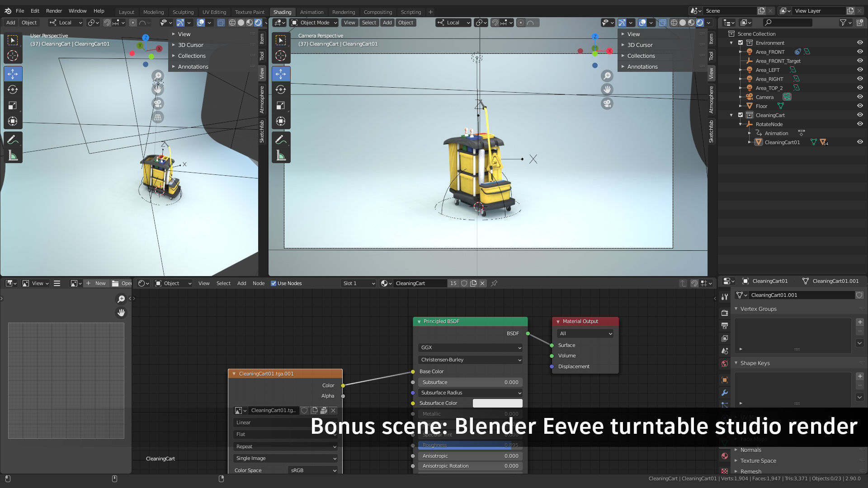Select the Cursor tool in left viewport
868x488 pixels.
pyautogui.click(x=13, y=56)
